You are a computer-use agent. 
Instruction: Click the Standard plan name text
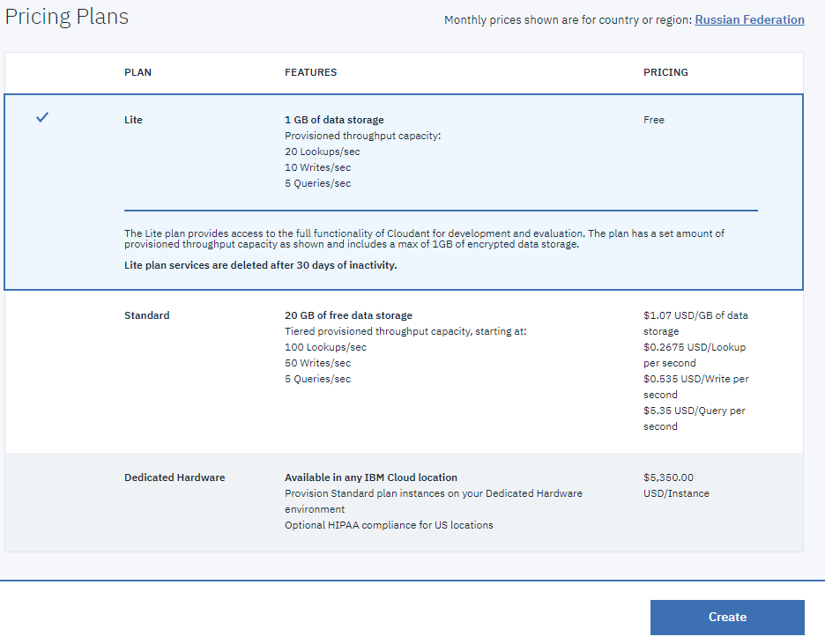coord(146,315)
